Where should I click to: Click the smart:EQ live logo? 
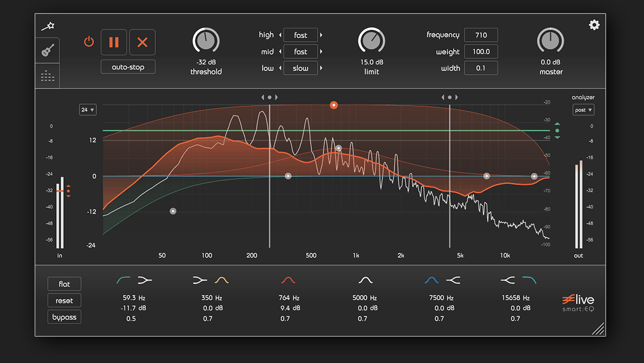(x=578, y=302)
